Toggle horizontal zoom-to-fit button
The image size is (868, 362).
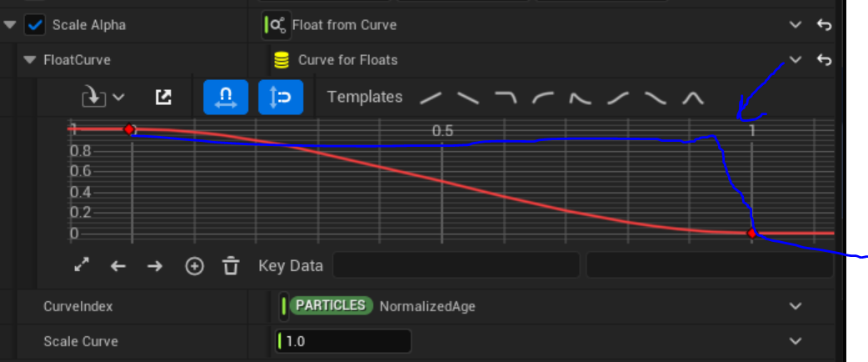225,97
